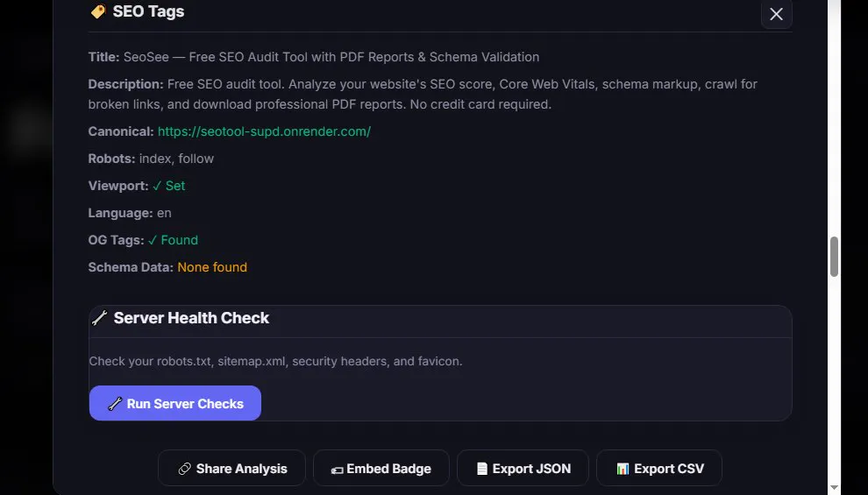This screenshot has height=495, width=868.
Task: Open the canonical seotool-supd.onrender.com link
Action: pos(264,131)
